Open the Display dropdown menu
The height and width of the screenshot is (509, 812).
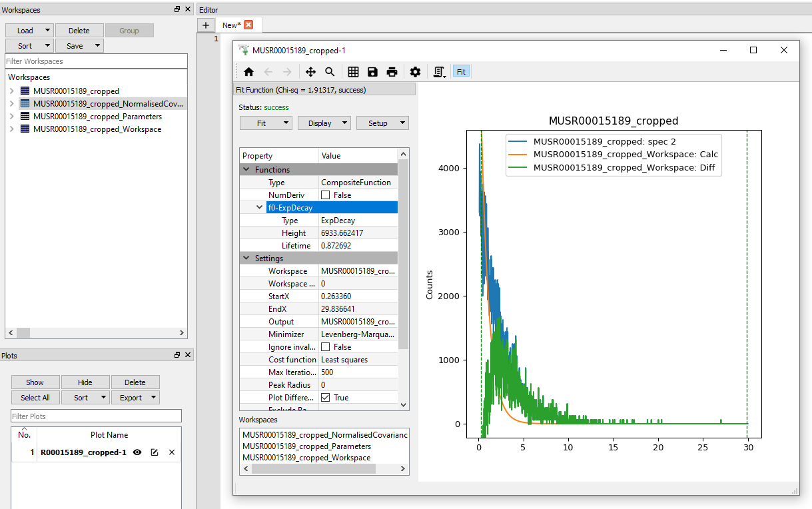(x=324, y=123)
